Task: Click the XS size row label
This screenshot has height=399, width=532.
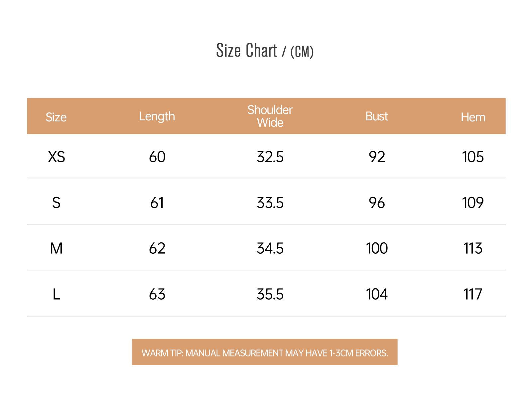Action: tap(57, 157)
